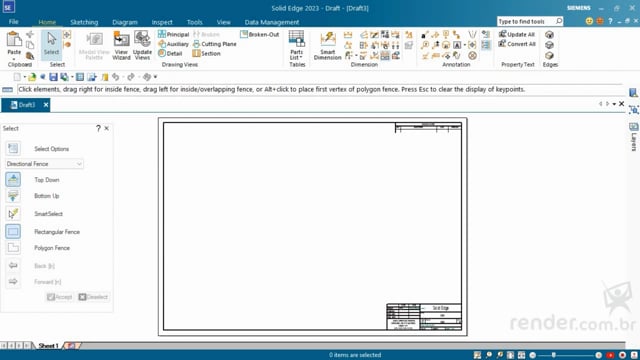This screenshot has height=360, width=640.
Task: Open the View Wizard tool
Action: [x=121, y=45]
